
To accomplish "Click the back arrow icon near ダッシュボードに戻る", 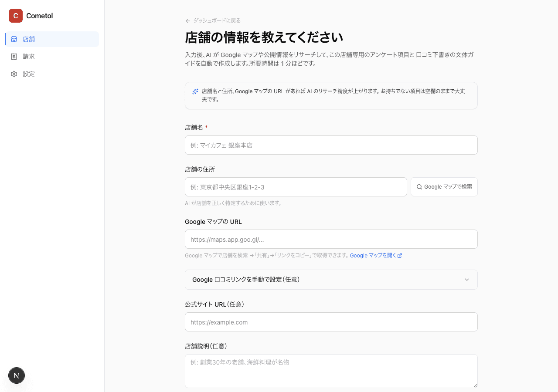I will (x=188, y=21).
